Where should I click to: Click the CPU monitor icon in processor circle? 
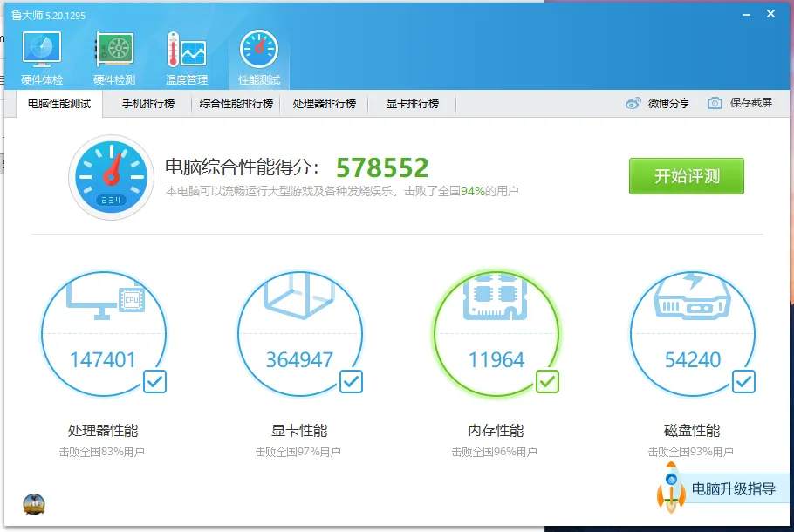point(106,301)
